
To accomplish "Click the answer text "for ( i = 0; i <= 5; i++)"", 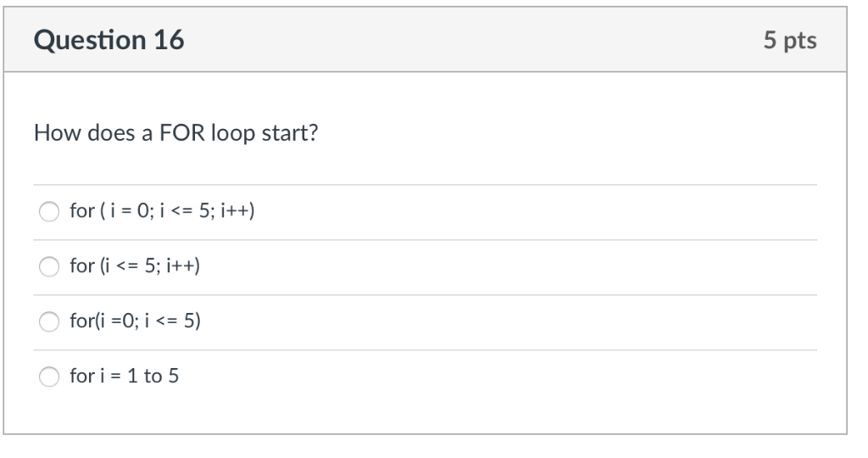I will tap(162, 211).
